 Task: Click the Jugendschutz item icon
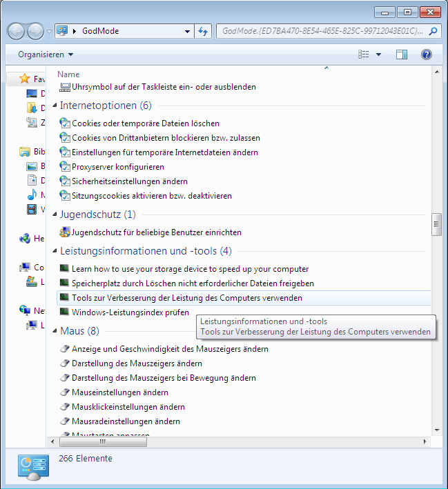(x=65, y=232)
